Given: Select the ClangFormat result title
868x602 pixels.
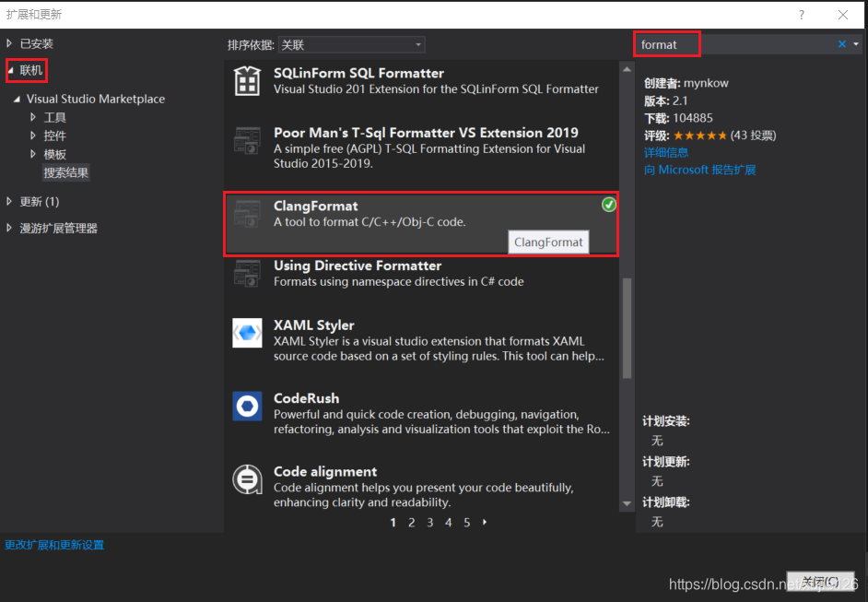Looking at the screenshot, I should click(315, 206).
